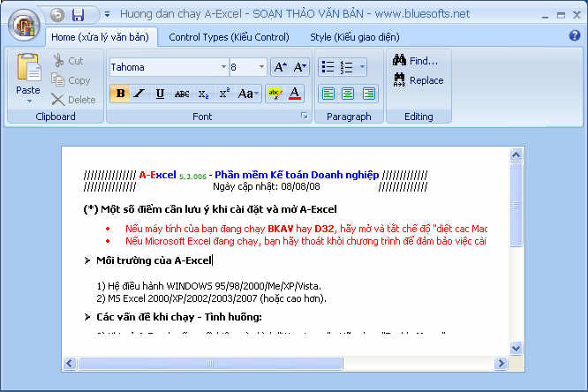The height and width of the screenshot is (392, 588).
Task: Align text left
Action: tap(328, 94)
